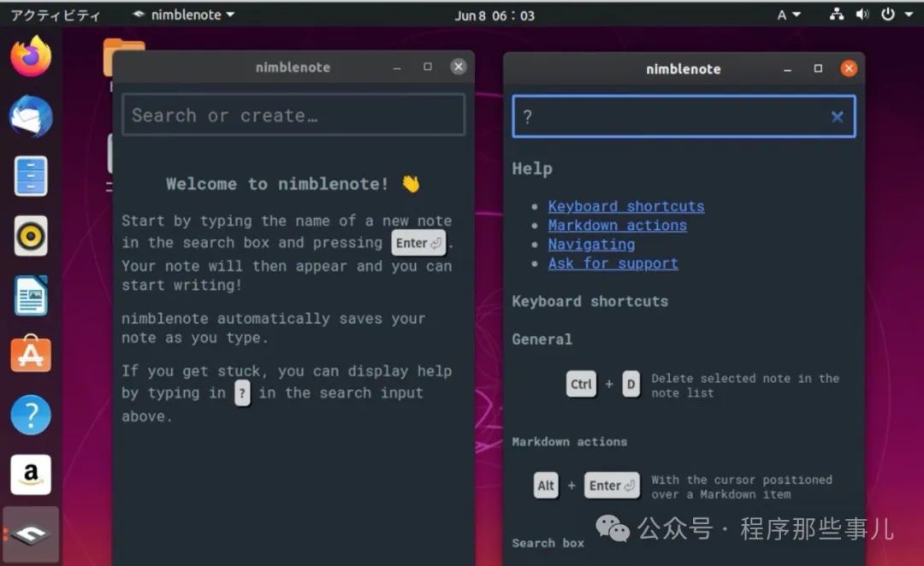Click the nimblenote dock icon
The width and height of the screenshot is (924, 566).
tap(31, 534)
